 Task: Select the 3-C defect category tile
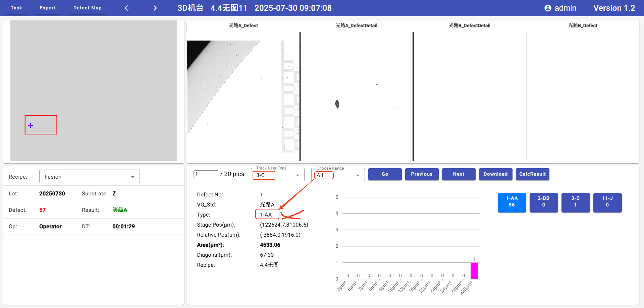[575, 202]
